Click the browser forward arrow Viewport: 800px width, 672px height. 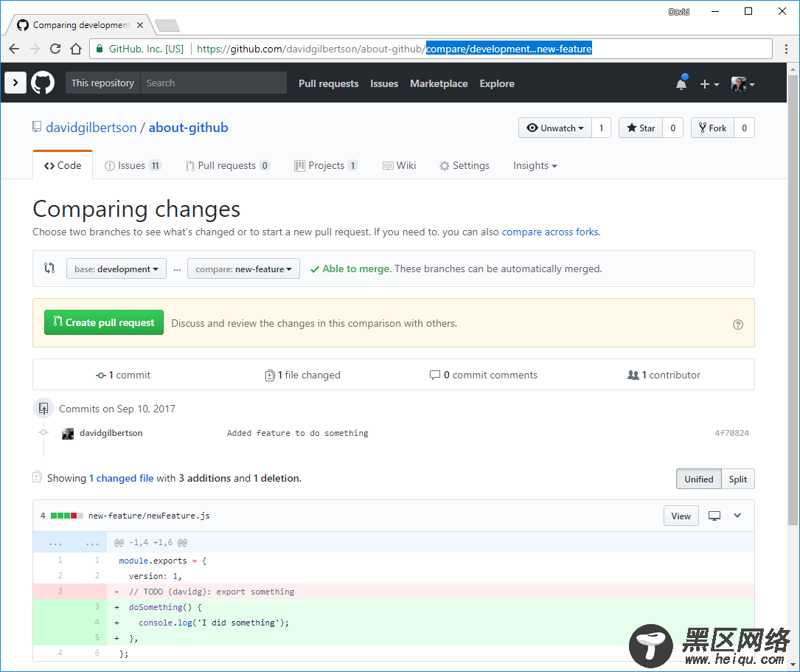coord(35,49)
